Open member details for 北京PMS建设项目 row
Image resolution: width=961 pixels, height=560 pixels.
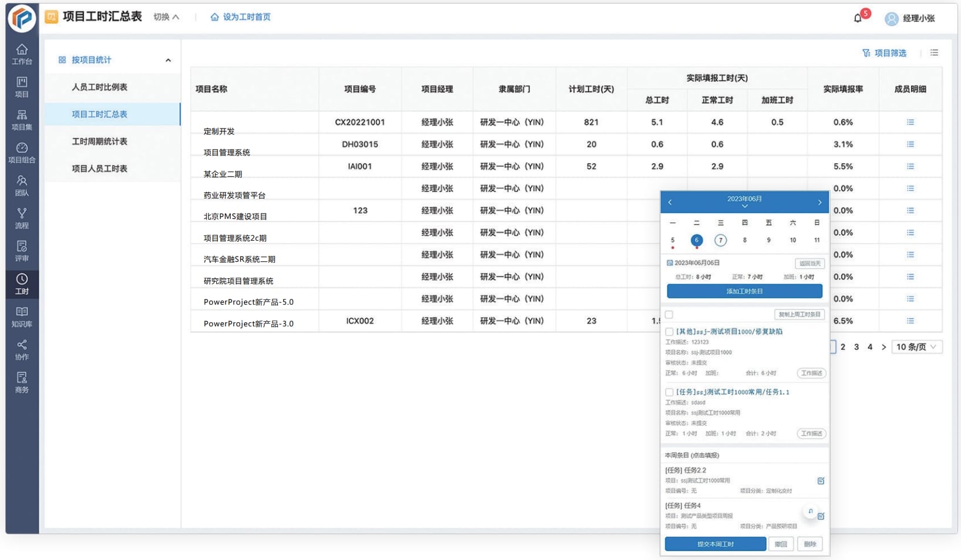(910, 211)
